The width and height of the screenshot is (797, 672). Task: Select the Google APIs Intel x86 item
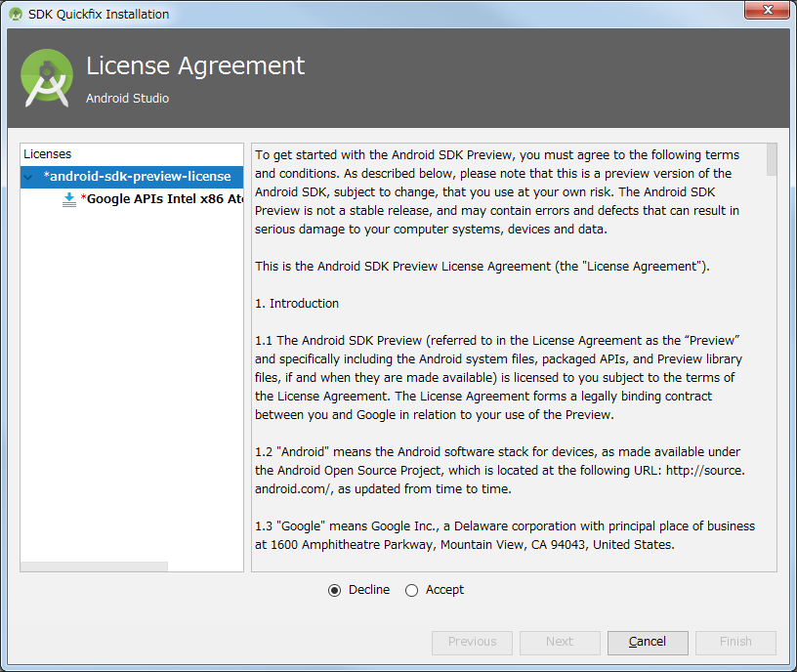coord(161,198)
